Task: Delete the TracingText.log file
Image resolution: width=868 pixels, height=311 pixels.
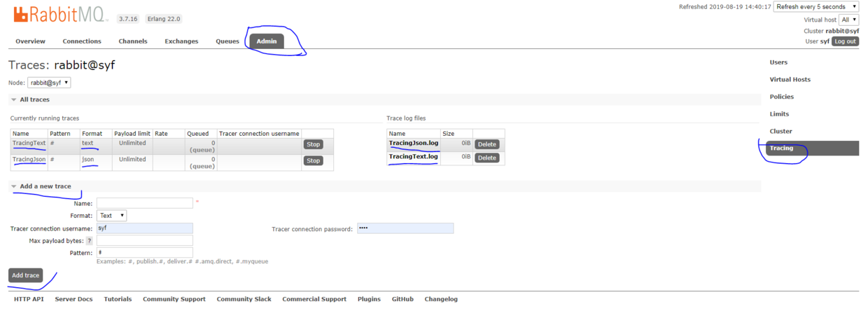Action: 486,158
